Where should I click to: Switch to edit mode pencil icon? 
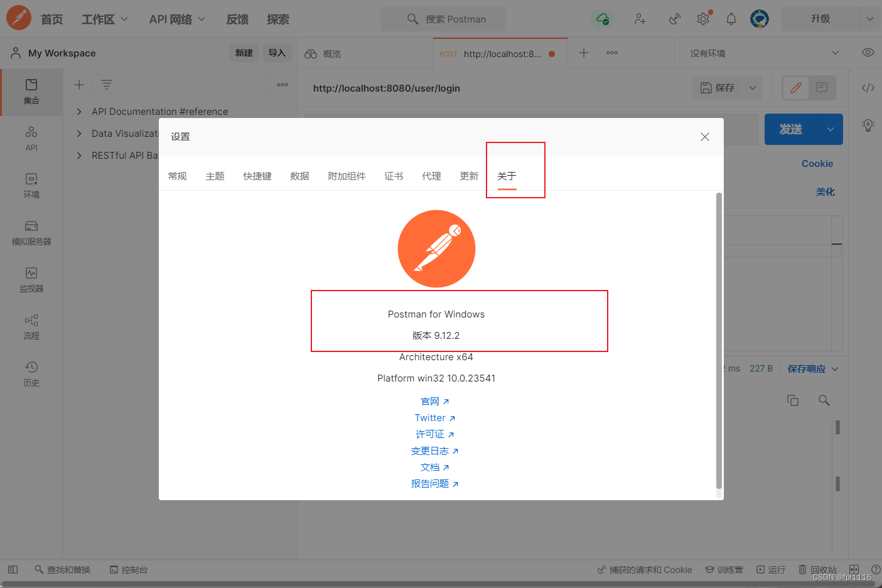[x=796, y=88]
